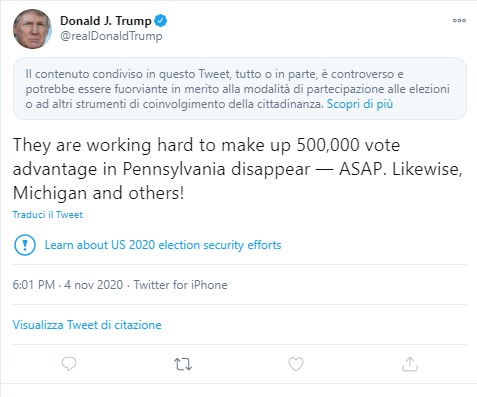Open the Twitter for iPhone source label

(180, 285)
